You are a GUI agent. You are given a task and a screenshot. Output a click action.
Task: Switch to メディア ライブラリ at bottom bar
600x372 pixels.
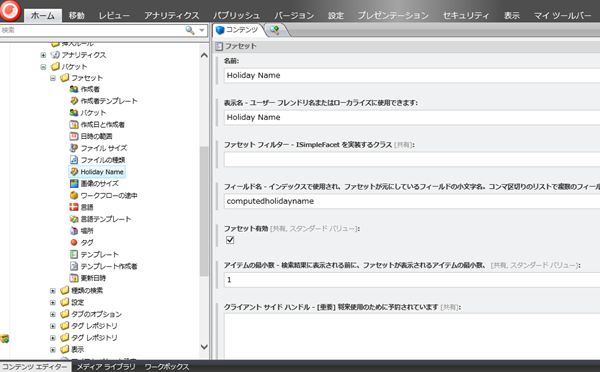(x=106, y=367)
